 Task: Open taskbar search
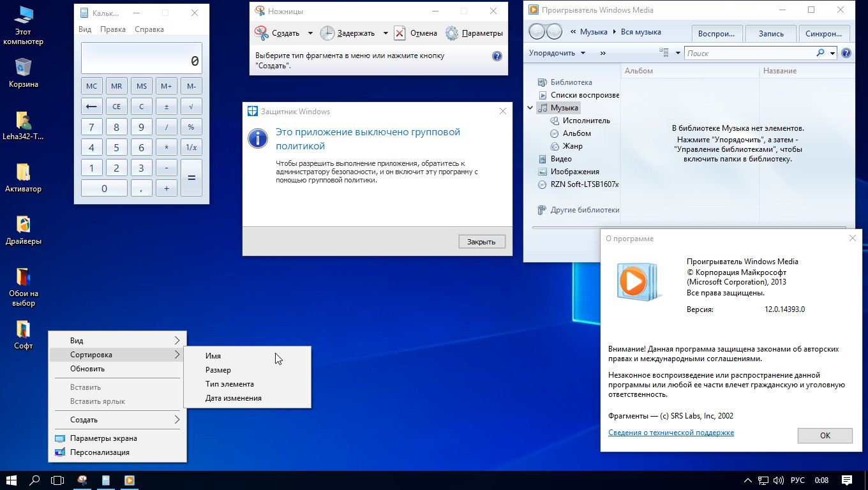click(34, 480)
